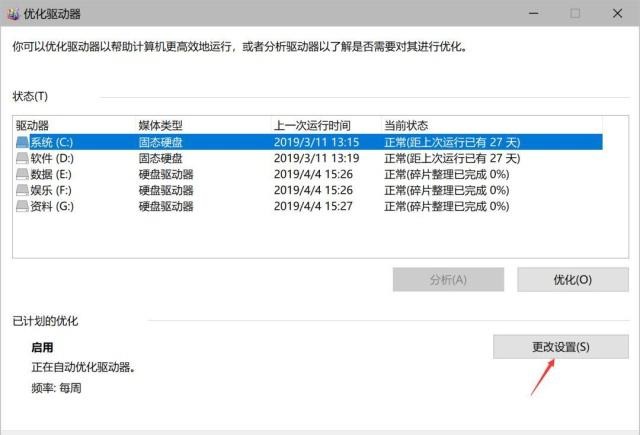
Task: Minimize the 优化驱动器 window
Action: click(x=534, y=13)
